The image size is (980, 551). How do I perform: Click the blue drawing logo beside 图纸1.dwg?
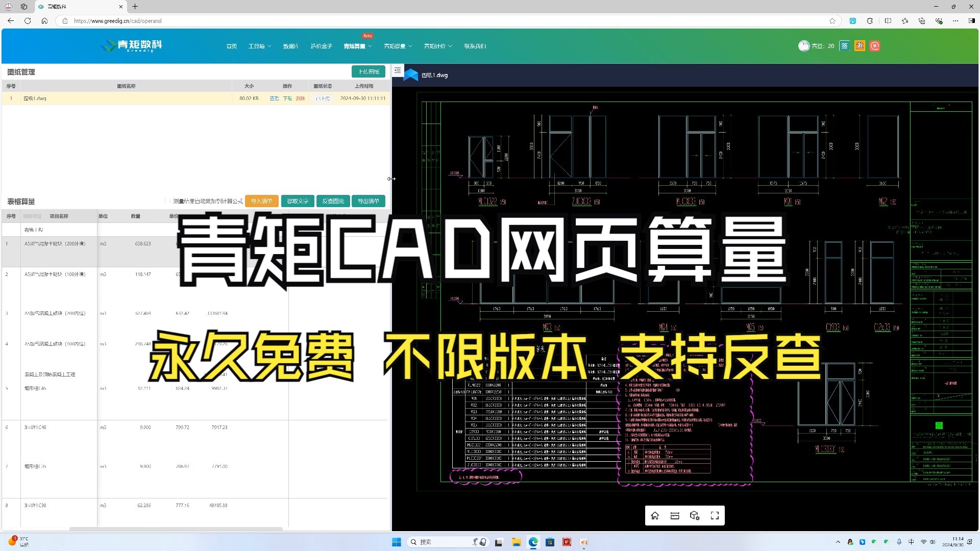click(410, 75)
